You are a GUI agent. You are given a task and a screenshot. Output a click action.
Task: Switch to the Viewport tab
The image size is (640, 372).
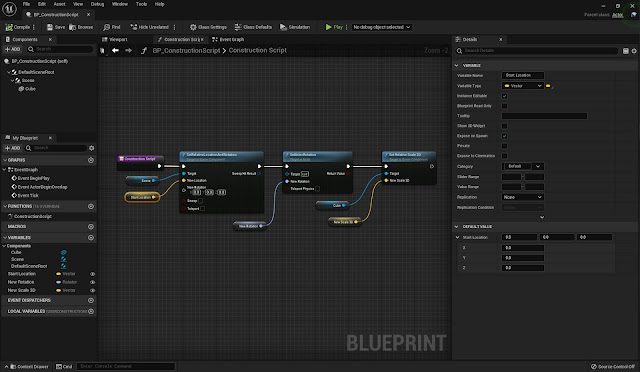[115, 39]
